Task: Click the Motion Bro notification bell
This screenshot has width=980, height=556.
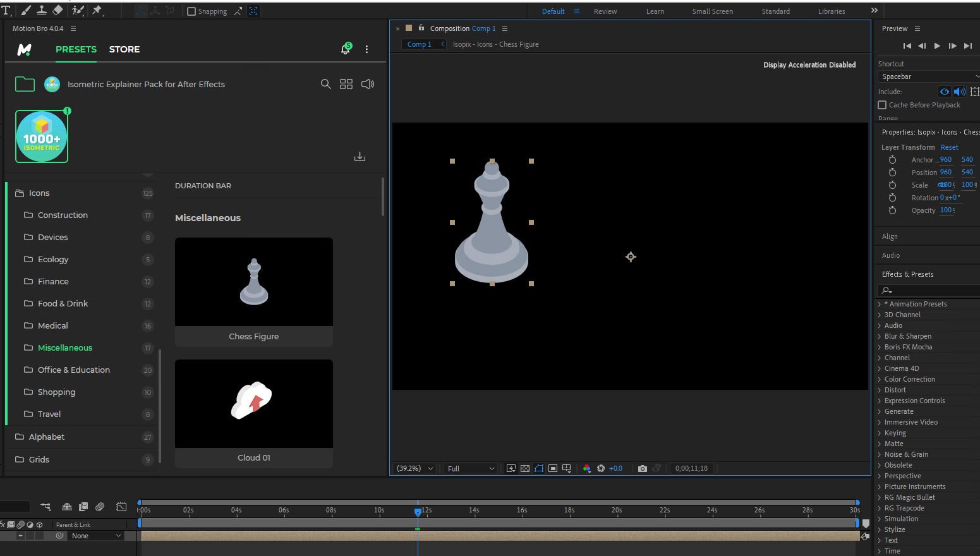Action: 346,49
